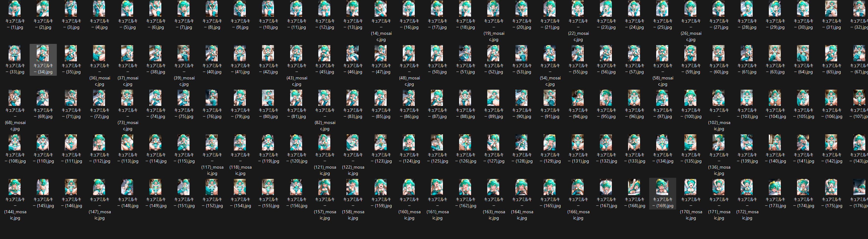Click the file name ending in (73)_mosaic.jpg
The height and width of the screenshot is (239, 868).
coord(127,119)
